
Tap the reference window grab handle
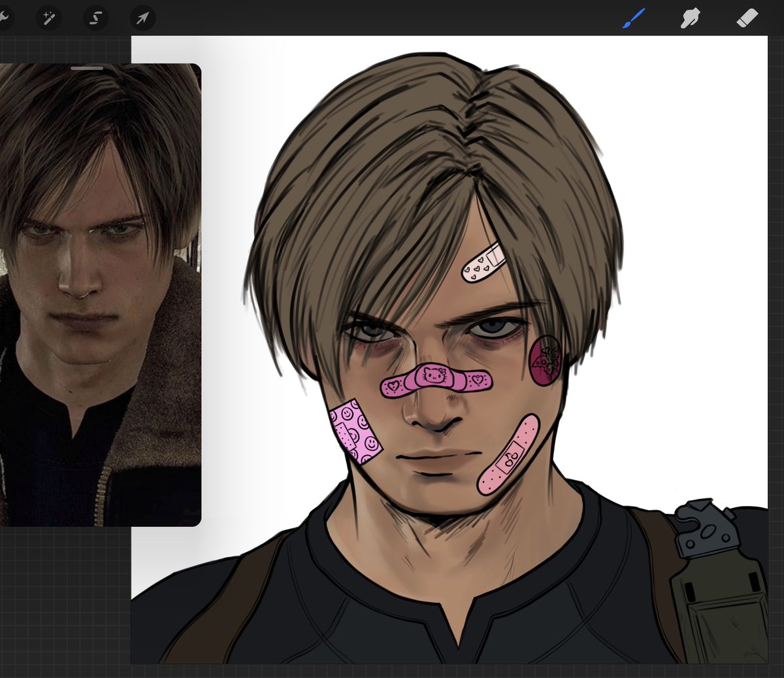coord(87,68)
